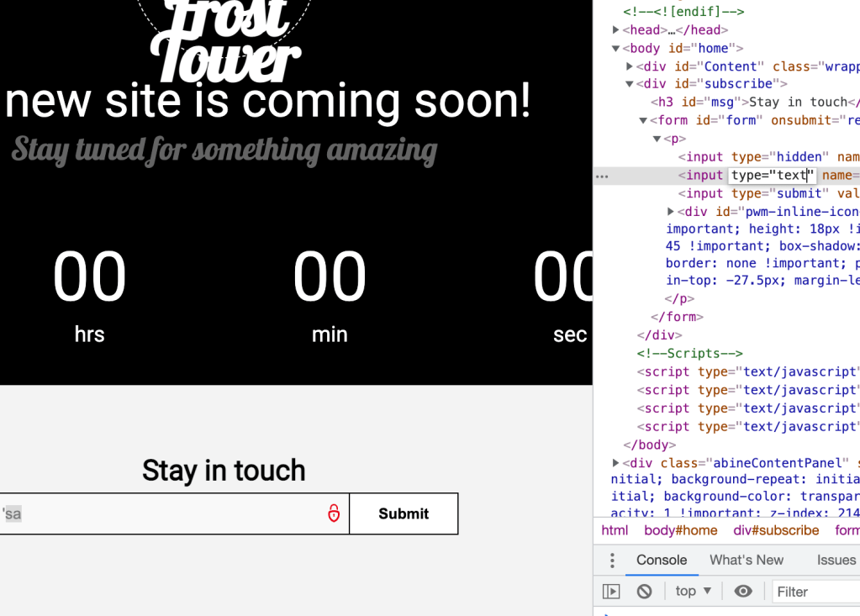Collapse the div id="subscribe" node
Image resolution: width=860 pixels, height=616 pixels.
[x=630, y=84]
